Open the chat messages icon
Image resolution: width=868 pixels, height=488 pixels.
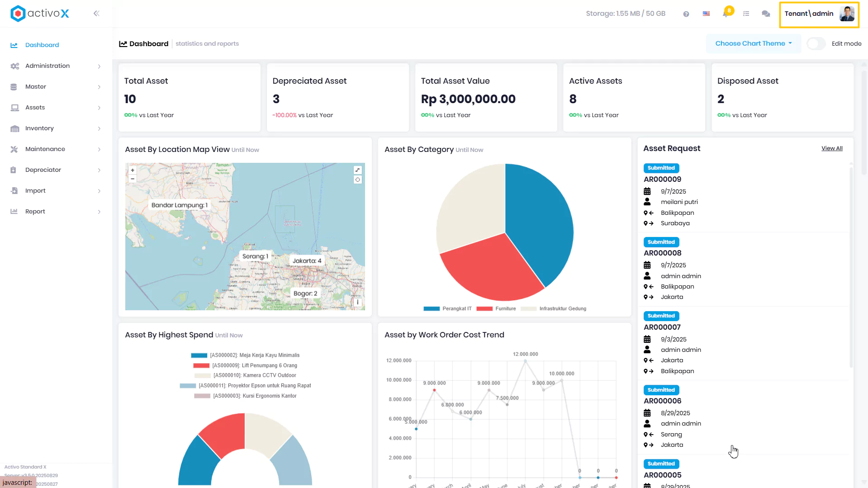766,14
